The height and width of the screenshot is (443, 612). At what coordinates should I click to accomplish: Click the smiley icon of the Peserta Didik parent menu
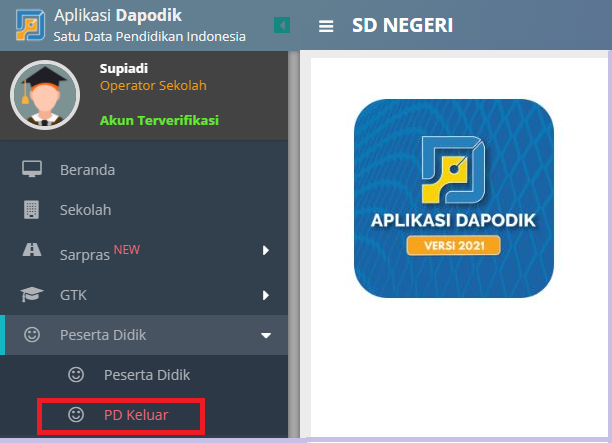coord(32,334)
